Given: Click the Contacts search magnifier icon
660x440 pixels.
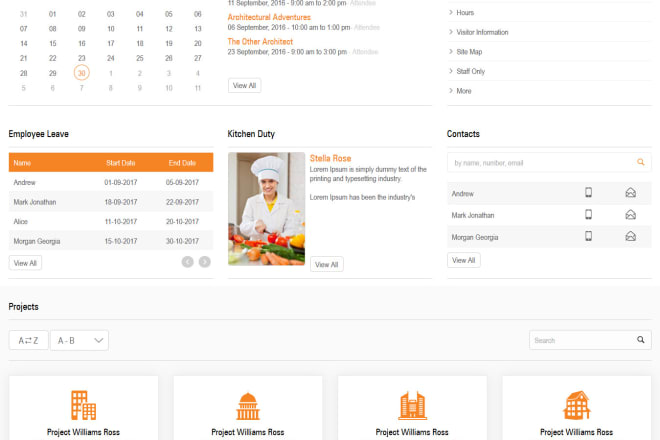Looking at the screenshot, I should pos(640,162).
